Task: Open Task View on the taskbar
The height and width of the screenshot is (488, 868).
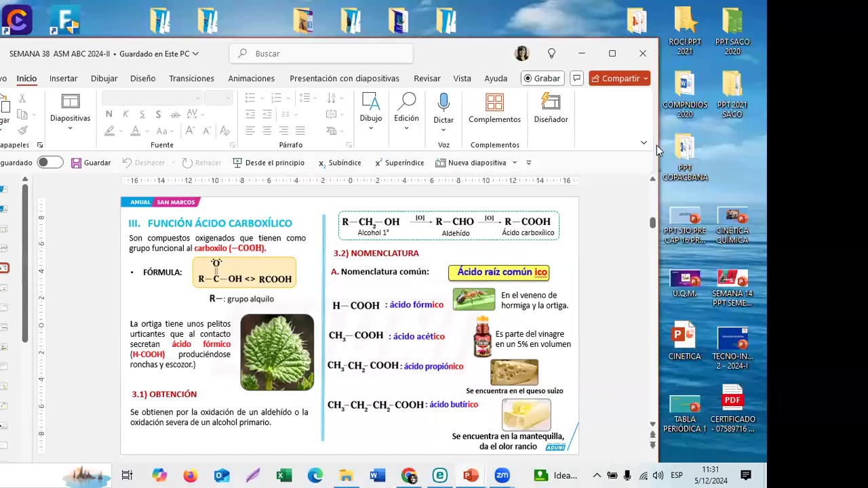Action: (127, 475)
